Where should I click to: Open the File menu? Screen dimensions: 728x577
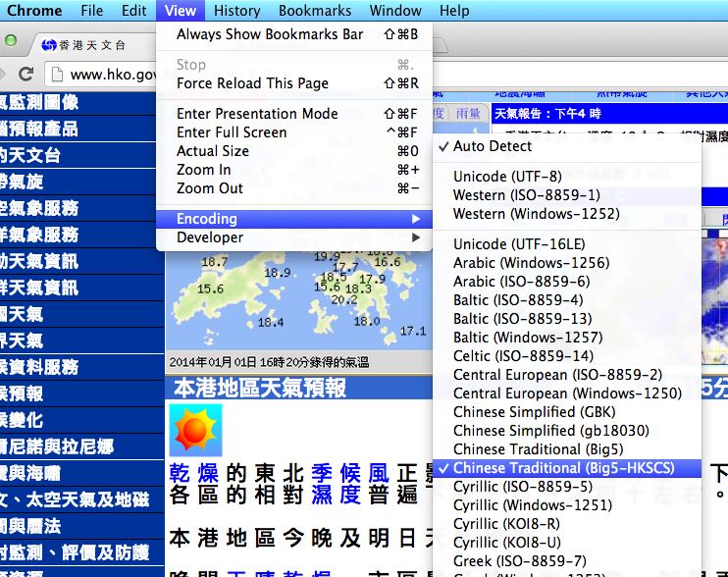click(x=92, y=10)
